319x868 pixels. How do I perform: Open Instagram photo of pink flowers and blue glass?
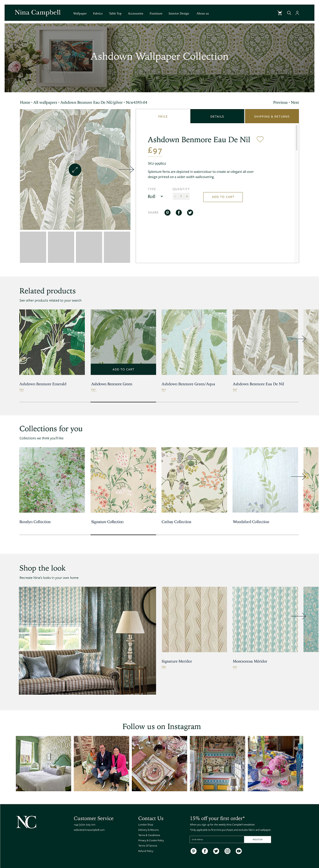[275, 764]
